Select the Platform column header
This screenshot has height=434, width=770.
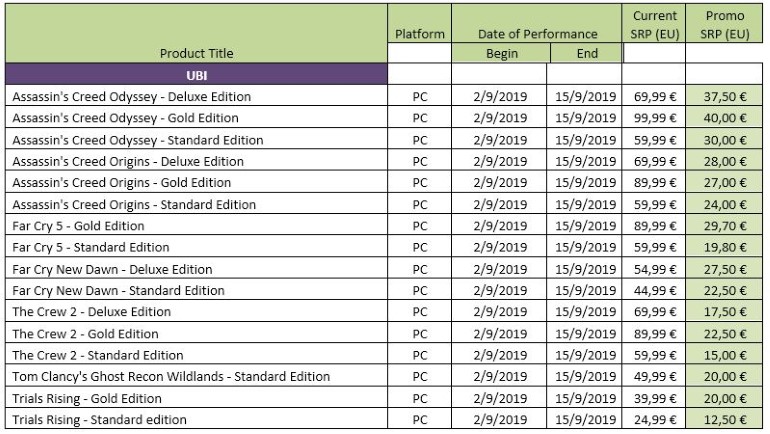[419, 34]
